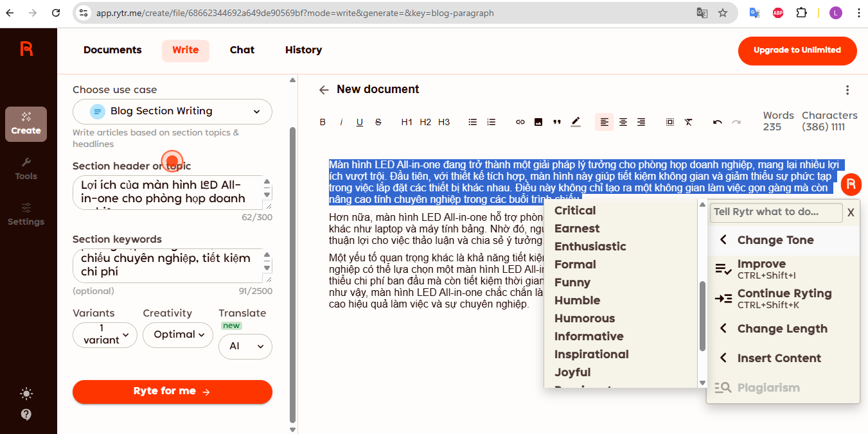Open Tools in the left sidebar
Image resolution: width=868 pixels, height=434 pixels.
coord(26,169)
